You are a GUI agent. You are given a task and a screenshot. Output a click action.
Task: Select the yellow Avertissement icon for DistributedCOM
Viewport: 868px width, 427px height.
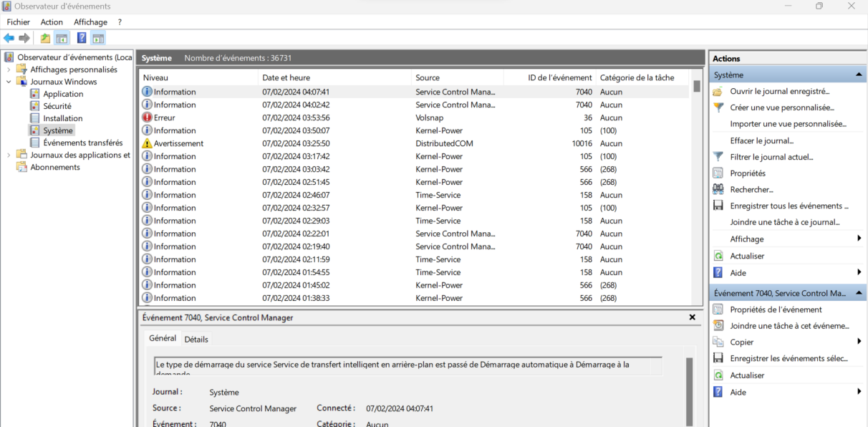click(147, 143)
